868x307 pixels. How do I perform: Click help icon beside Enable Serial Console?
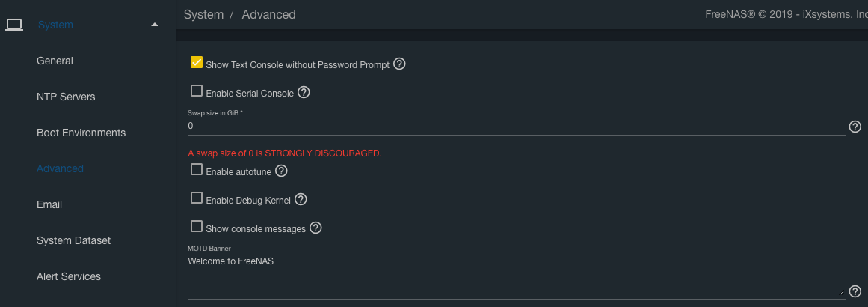pos(304,93)
